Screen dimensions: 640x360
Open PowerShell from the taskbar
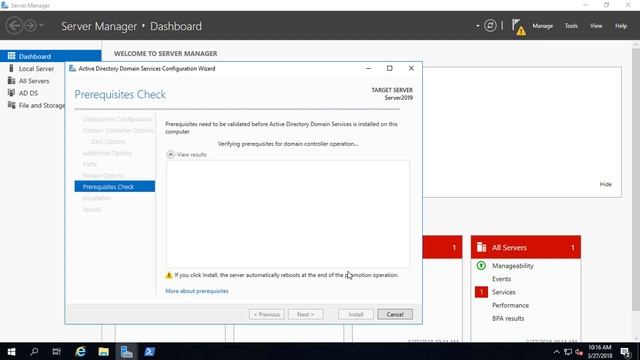point(149,351)
